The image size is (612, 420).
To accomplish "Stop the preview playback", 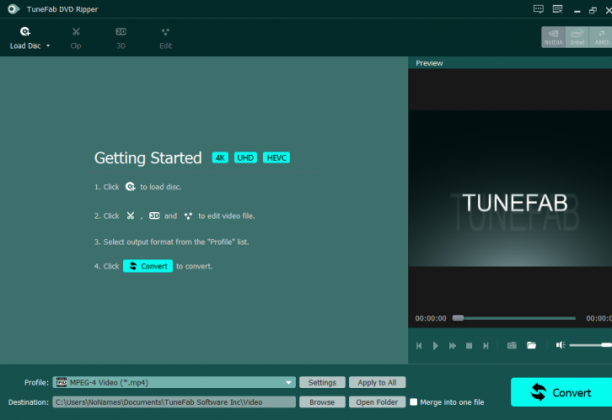I will pyautogui.click(x=469, y=346).
